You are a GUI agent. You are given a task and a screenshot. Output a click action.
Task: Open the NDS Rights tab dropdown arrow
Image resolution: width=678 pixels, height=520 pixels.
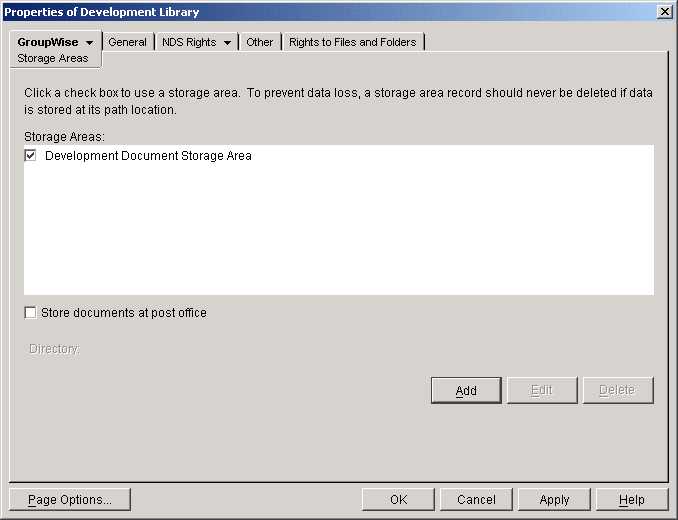click(x=227, y=43)
